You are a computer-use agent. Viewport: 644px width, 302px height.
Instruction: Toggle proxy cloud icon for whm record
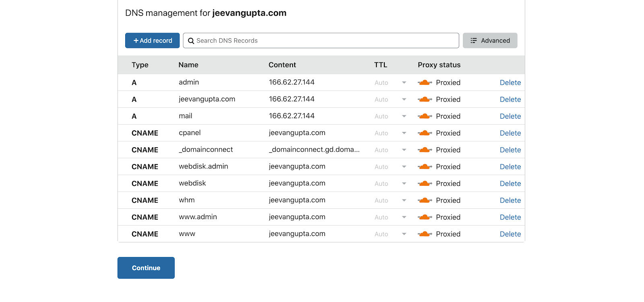point(425,200)
